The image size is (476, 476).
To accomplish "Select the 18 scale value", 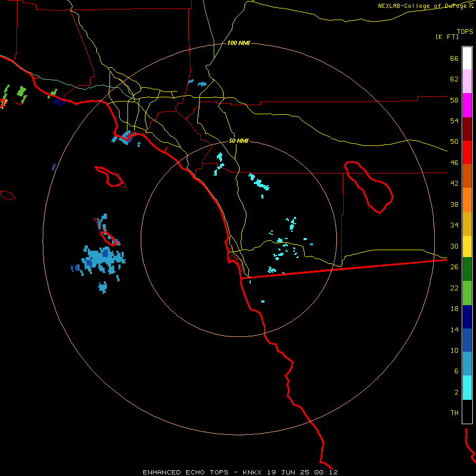I will pos(454,309).
